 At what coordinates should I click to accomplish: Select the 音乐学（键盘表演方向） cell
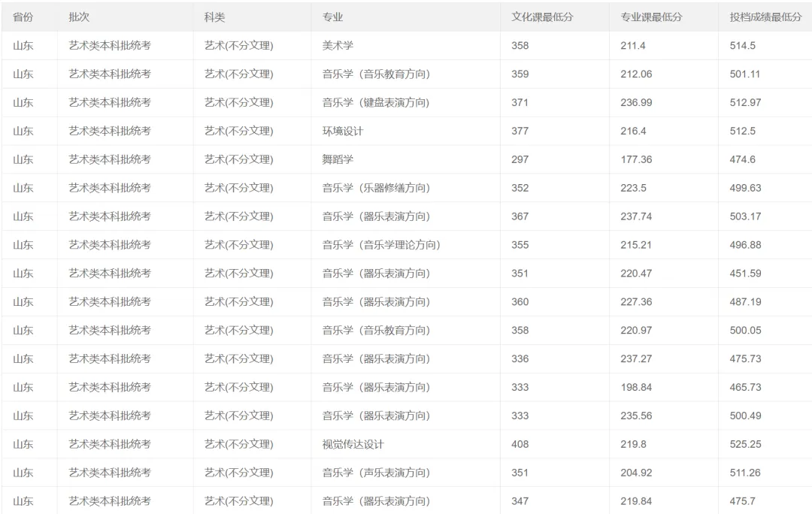(376, 102)
